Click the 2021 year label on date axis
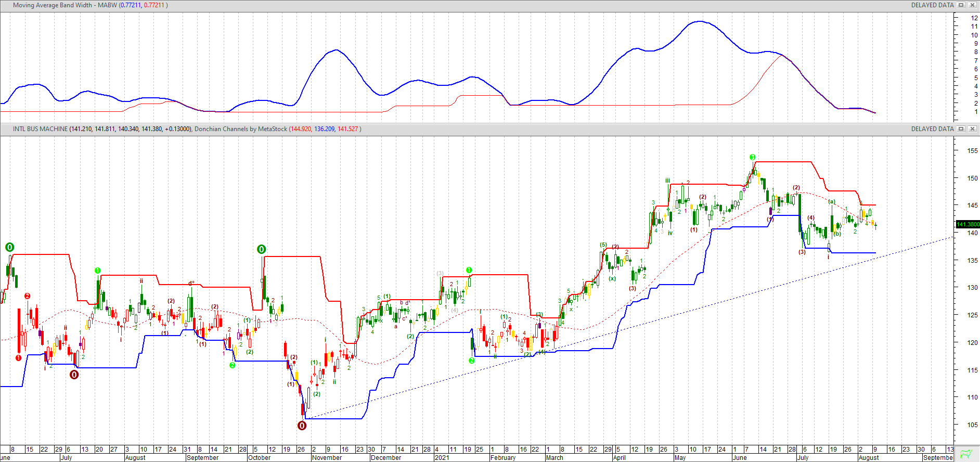The width and height of the screenshot is (980, 462). click(442, 458)
